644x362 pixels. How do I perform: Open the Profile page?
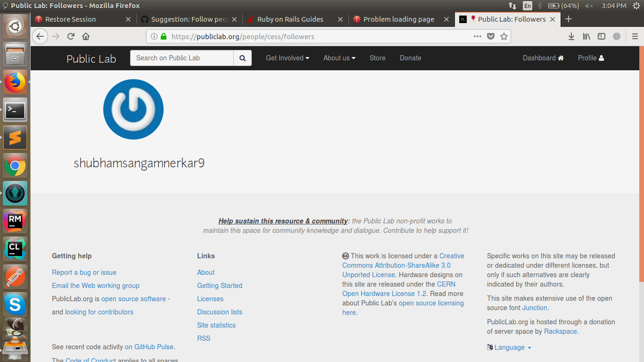591,58
